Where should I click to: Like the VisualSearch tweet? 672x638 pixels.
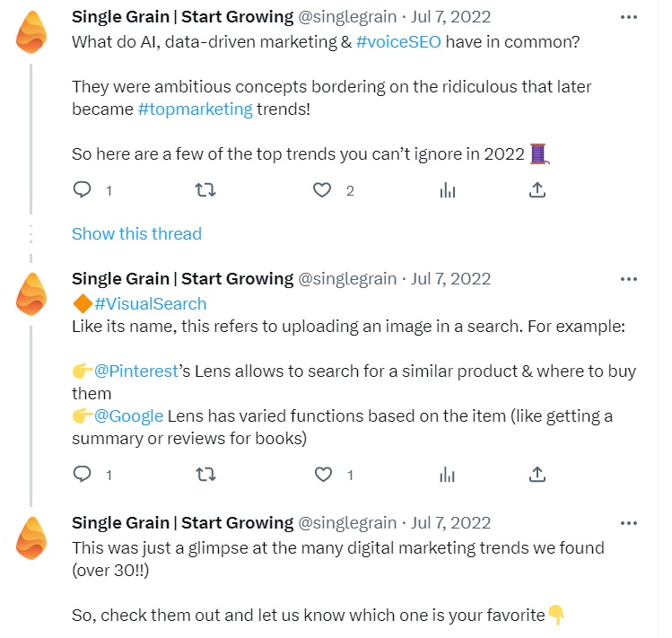pos(323,475)
